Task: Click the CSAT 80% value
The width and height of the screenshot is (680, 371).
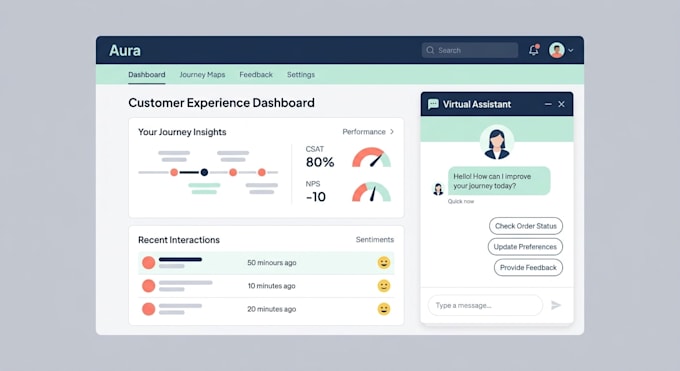Action: click(320, 162)
